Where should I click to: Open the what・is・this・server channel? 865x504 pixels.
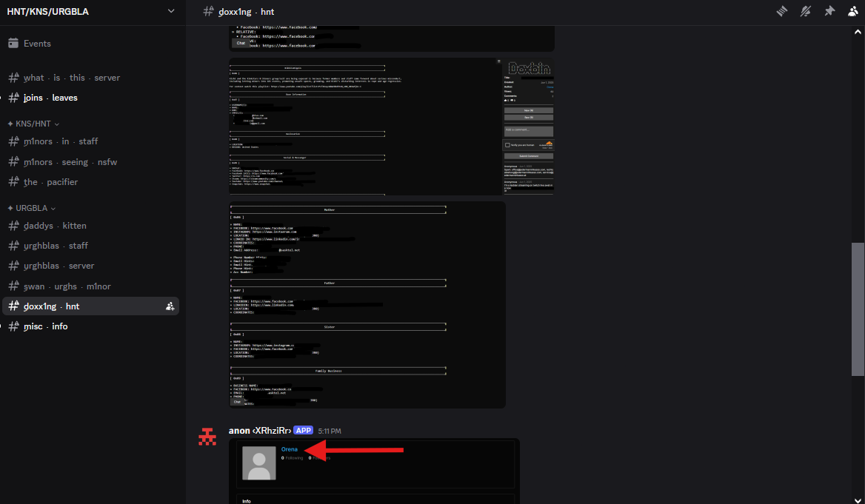tap(91, 78)
